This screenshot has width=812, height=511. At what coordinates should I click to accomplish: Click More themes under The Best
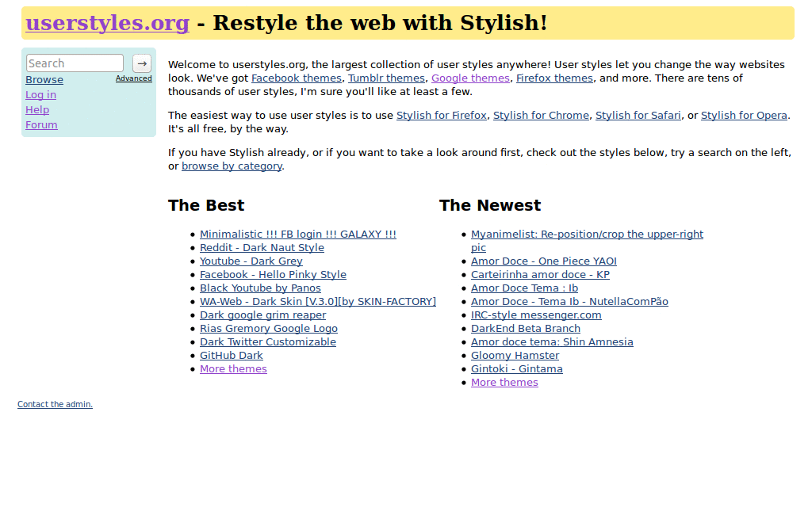233,368
